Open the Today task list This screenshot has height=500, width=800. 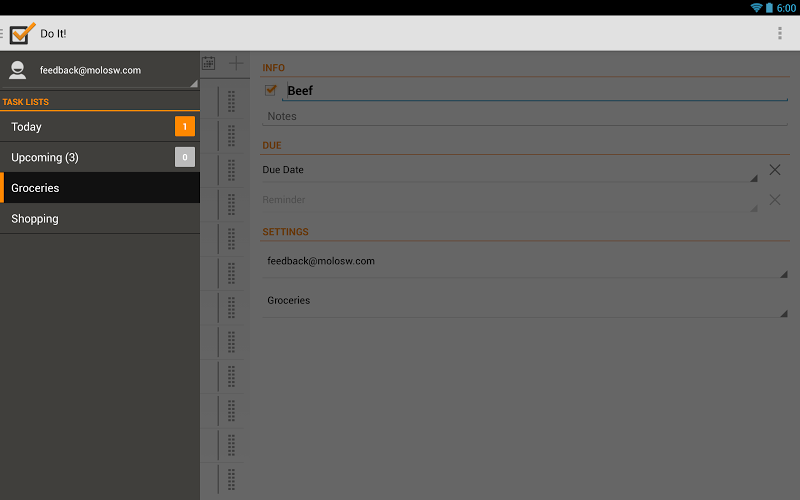[x=100, y=127]
